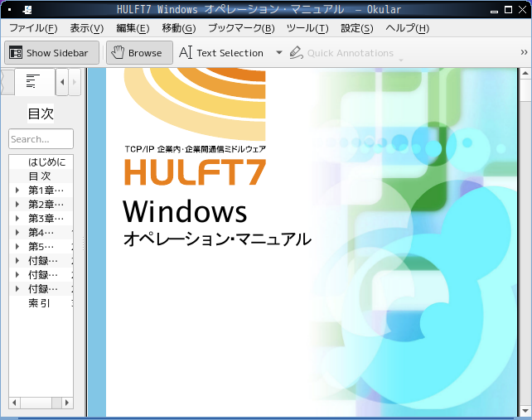Expand the second 付録 tree node
This screenshot has height=420, width=532.
coord(17,275)
